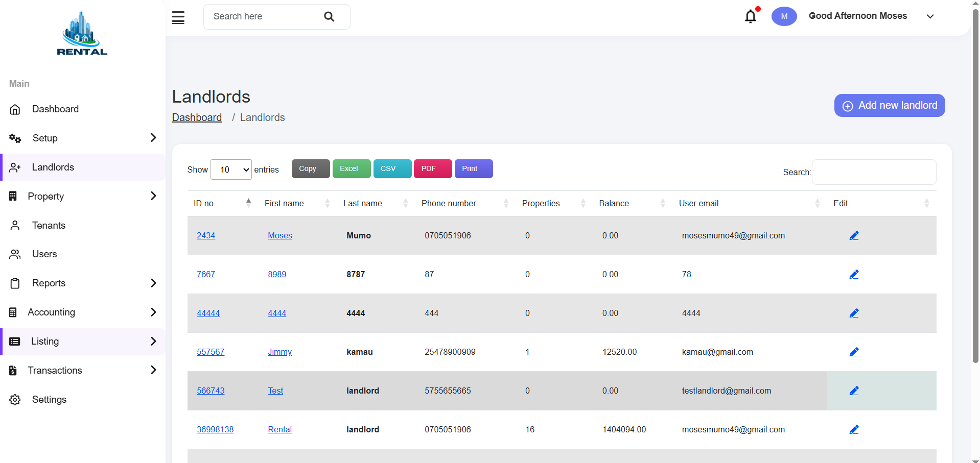Select Landlords in the sidebar

(x=53, y=167)
